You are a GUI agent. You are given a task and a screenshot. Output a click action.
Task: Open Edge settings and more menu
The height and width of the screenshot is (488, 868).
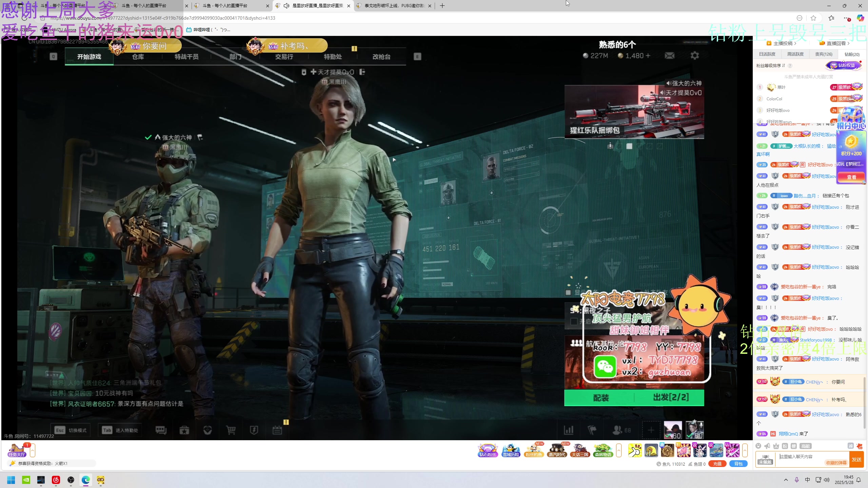click(x=847, y=18)
